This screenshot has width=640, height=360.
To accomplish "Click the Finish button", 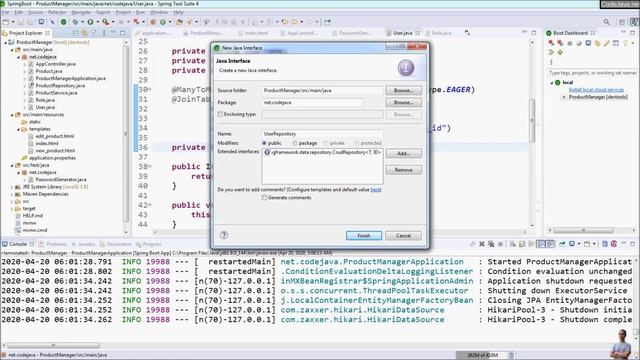I will [364, 236].
